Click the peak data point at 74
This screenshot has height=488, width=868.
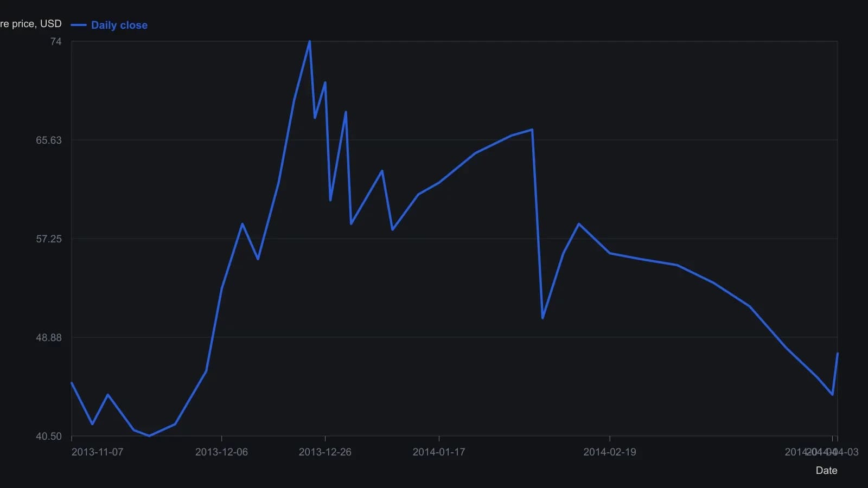click(310, 41)
